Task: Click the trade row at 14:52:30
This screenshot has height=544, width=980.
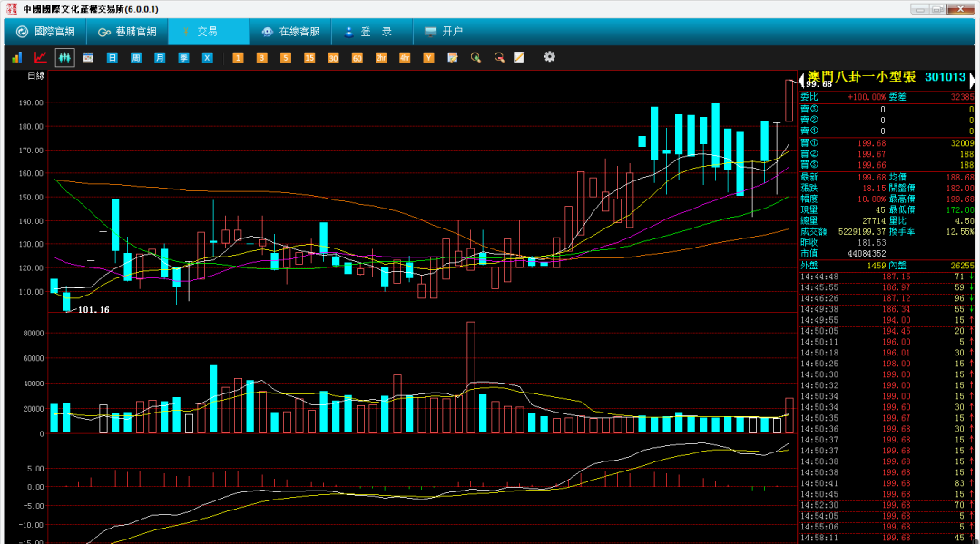Action: 887,505
